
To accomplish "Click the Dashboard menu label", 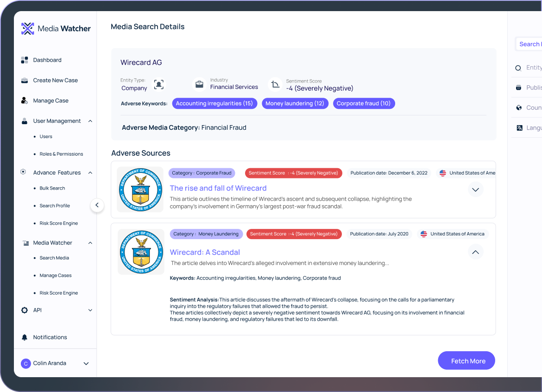I will pos(47,60).
